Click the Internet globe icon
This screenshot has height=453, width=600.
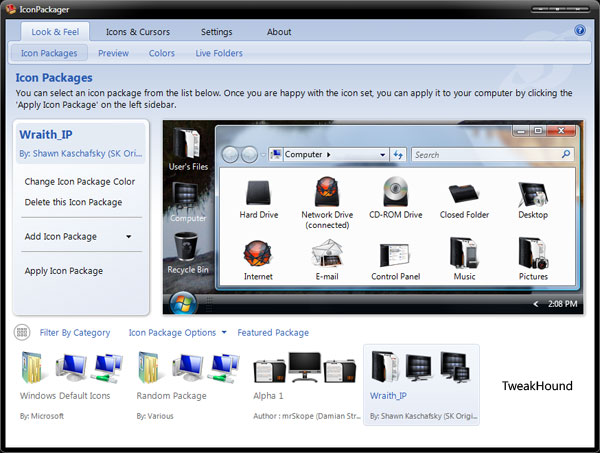[x=258, y=254]
